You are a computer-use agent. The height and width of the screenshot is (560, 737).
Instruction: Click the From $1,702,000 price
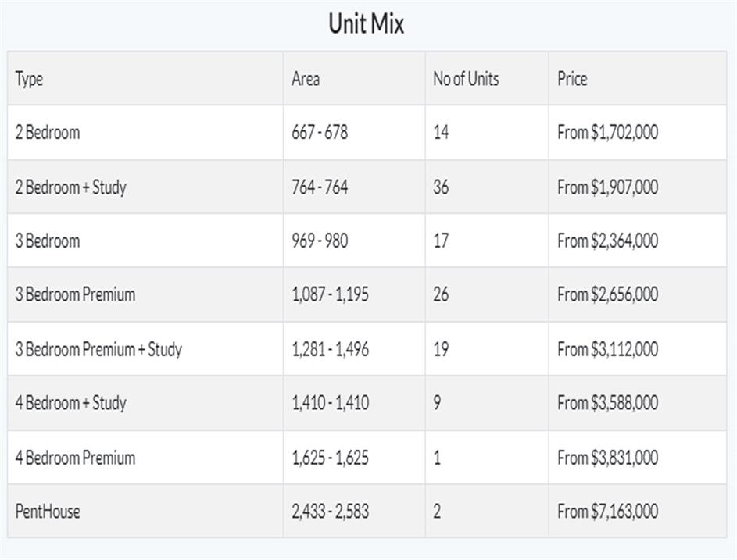[607, 133]
